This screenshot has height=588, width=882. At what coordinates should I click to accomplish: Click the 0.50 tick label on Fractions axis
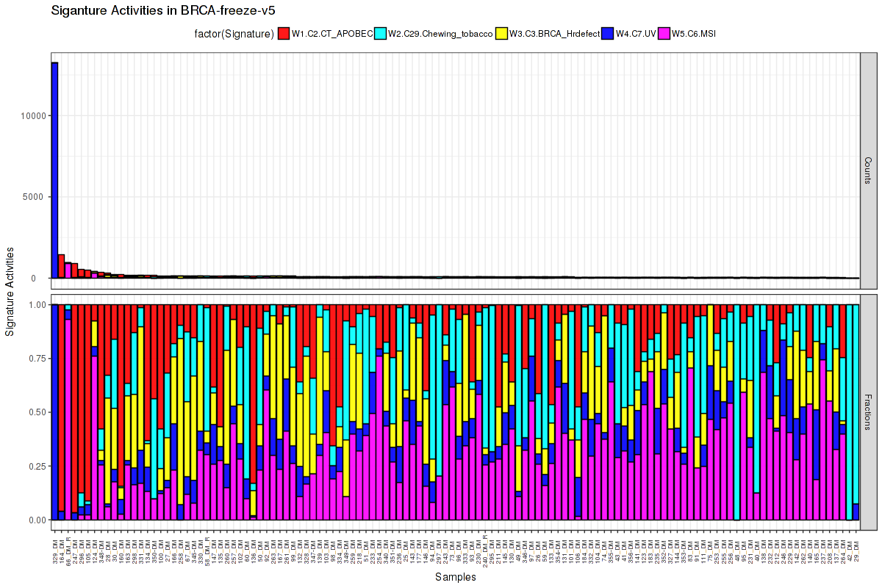click(37, 412)
